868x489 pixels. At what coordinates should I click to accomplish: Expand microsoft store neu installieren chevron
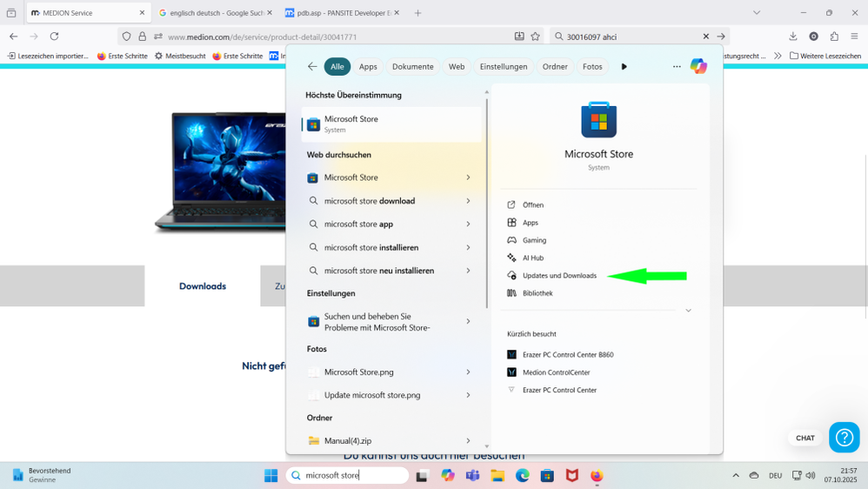468,271
